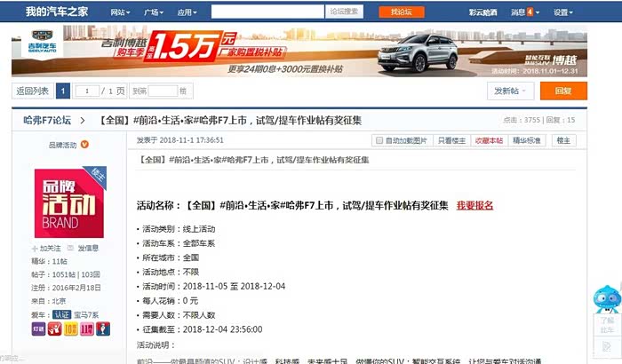Click the blue 楼主 ribbon on avatar

[96, 175]
